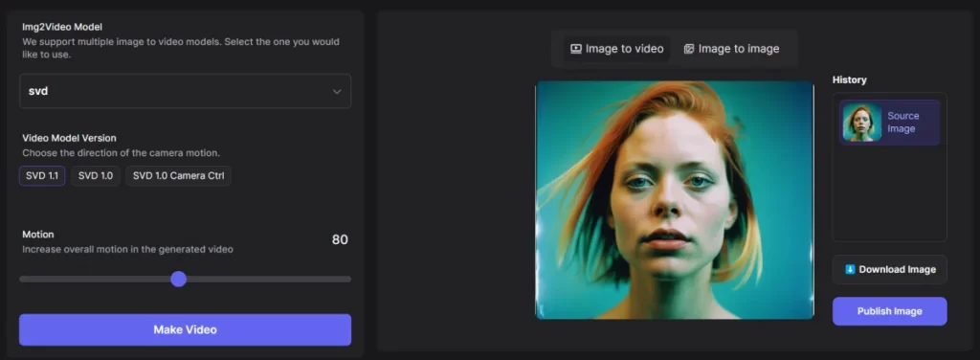
Task: Select SVD 1.1 version
Action: pyautogui.click(x=42, y=175)
